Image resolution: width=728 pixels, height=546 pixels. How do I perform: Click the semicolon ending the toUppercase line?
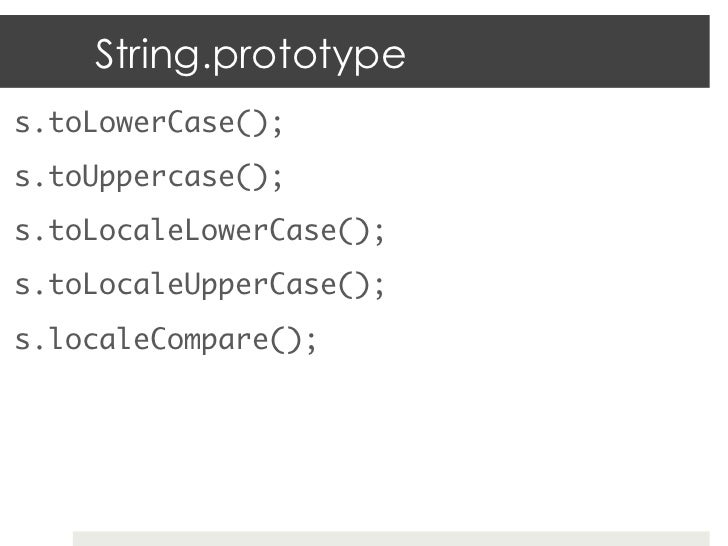[278, 180]
